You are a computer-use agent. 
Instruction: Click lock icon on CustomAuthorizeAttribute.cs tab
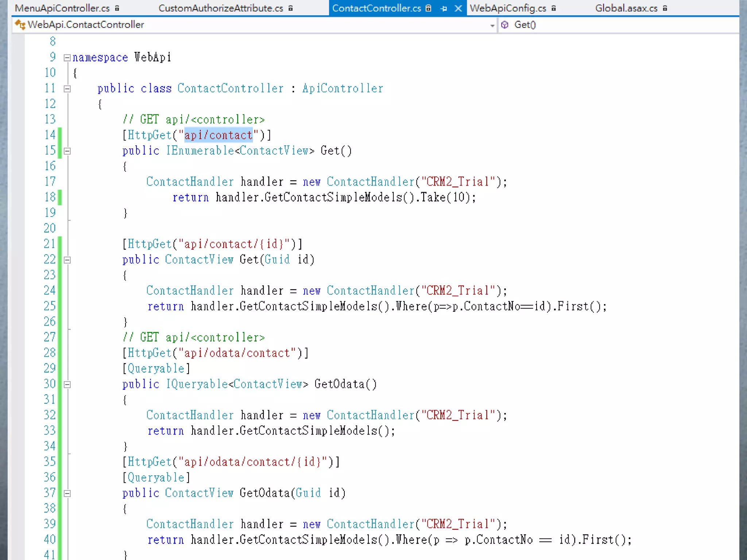(x=291, y=8)
